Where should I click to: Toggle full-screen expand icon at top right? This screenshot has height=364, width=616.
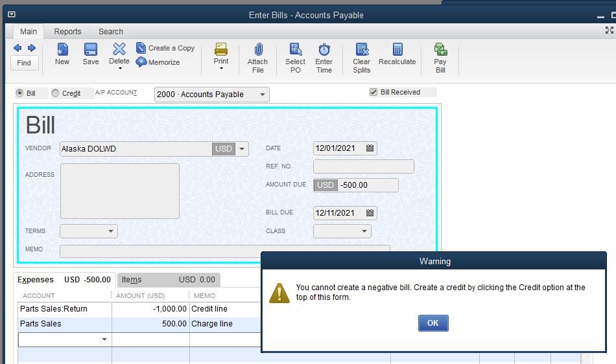pyautogui.click(x=610, y=30)
